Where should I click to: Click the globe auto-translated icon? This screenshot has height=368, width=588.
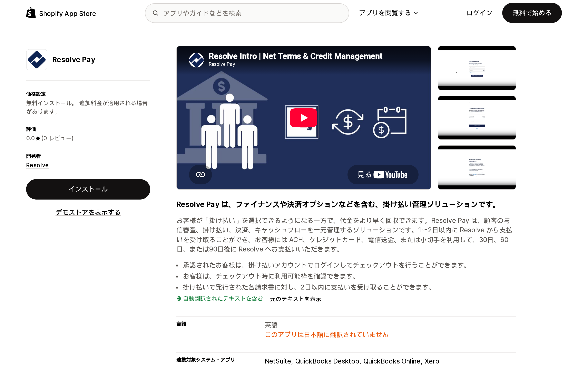[179, 299]
